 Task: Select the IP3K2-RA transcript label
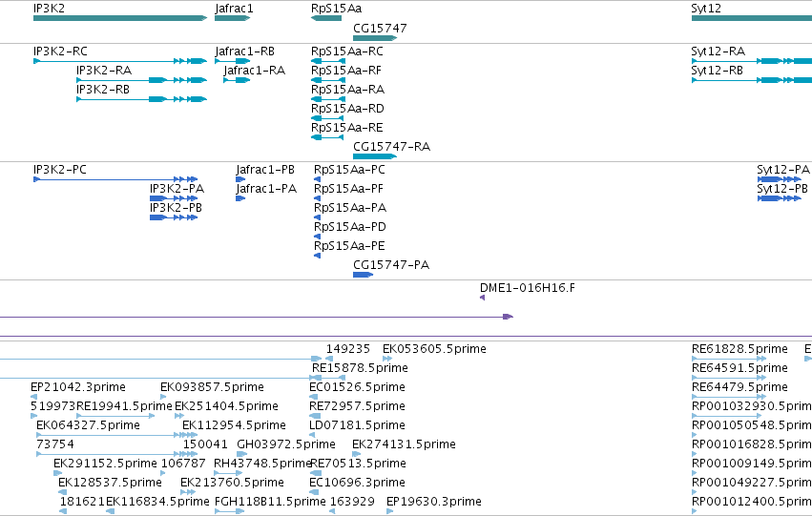click(104, 71)
